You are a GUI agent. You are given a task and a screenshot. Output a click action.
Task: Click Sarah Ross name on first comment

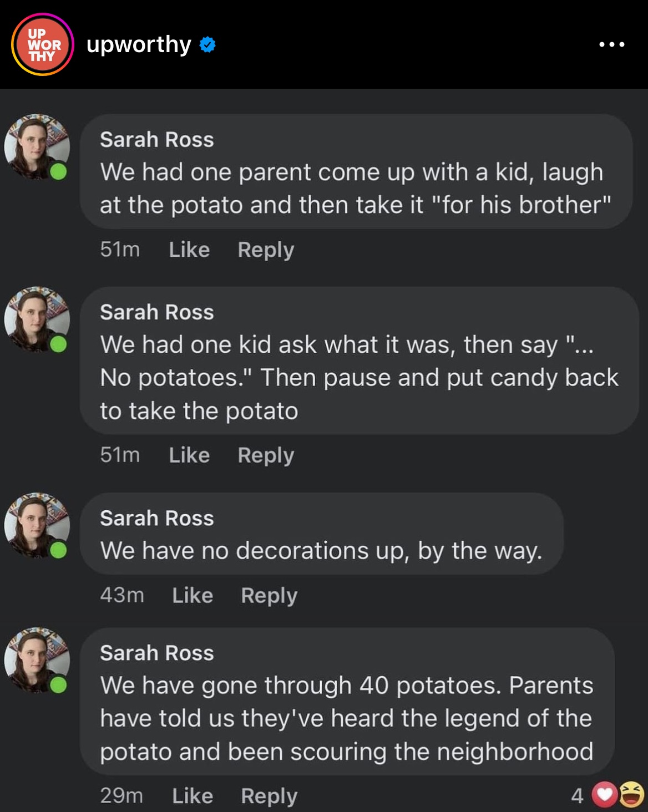click(157, 140)
